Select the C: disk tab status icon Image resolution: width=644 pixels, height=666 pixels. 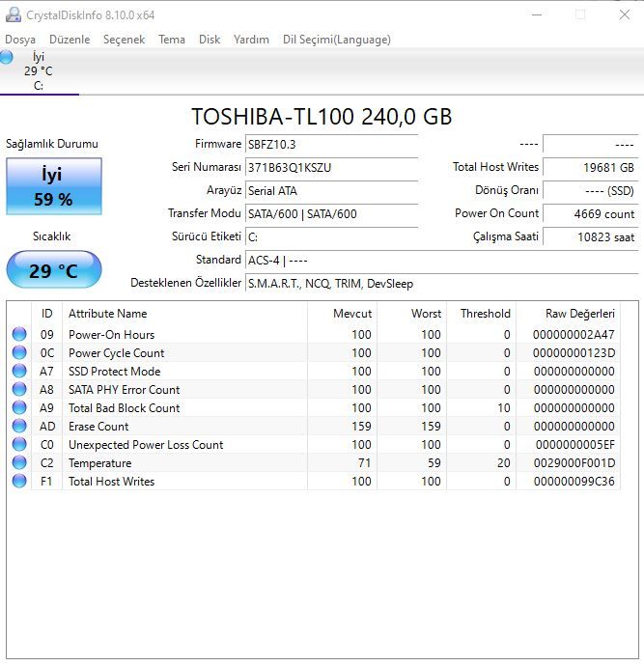pos(7,57)
